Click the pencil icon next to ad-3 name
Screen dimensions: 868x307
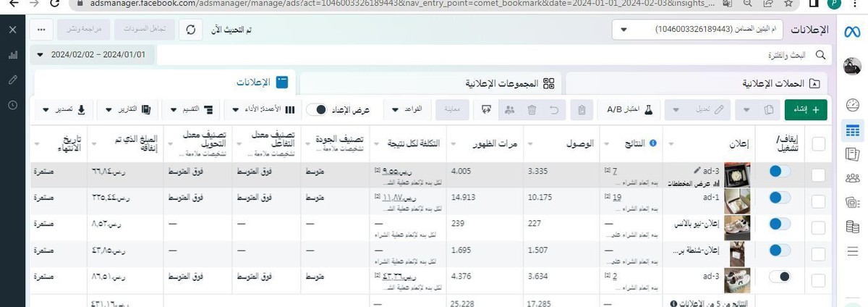click(x=698, y=171)
